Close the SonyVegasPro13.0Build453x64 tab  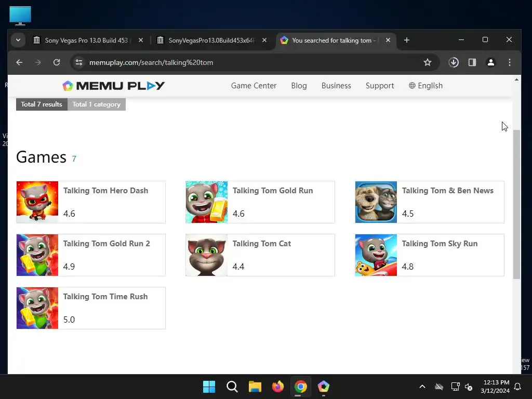pyautogui.click(x=264, y=41)
